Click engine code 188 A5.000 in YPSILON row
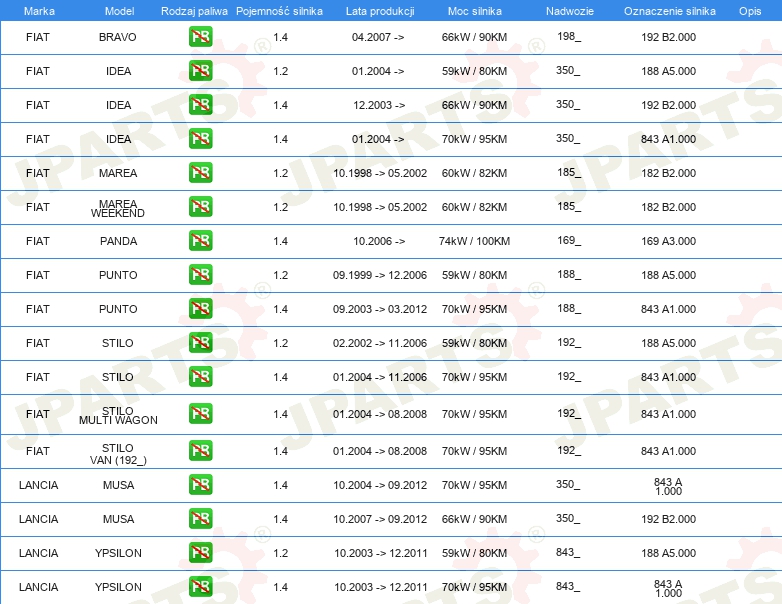This screenshot has width=782, height=604. [668, 553]
